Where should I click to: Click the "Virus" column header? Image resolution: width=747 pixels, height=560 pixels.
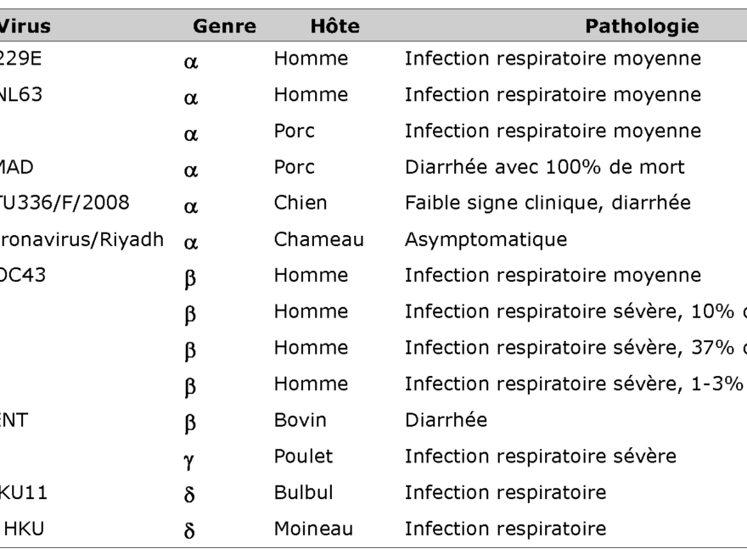pos(25,27)
